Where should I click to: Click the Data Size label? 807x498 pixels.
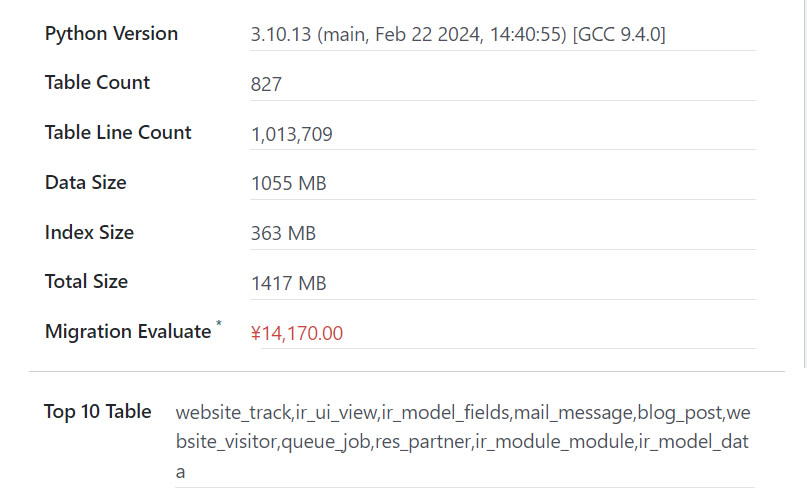pos(85,183)
